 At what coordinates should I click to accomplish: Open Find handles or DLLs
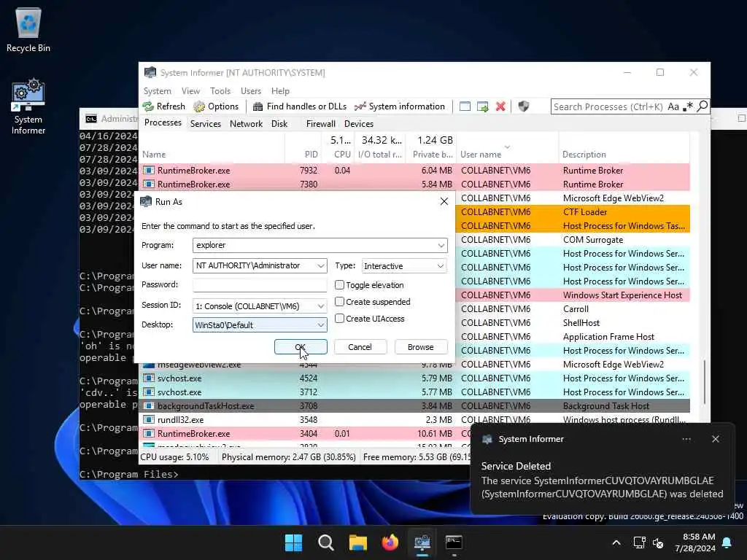pyautogui.click(x=300, y=106)
